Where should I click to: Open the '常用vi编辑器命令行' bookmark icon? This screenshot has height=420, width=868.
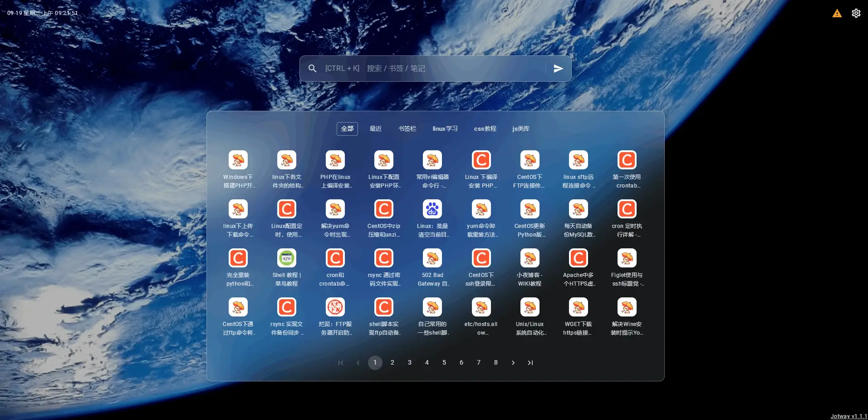(x=432, y=160)
